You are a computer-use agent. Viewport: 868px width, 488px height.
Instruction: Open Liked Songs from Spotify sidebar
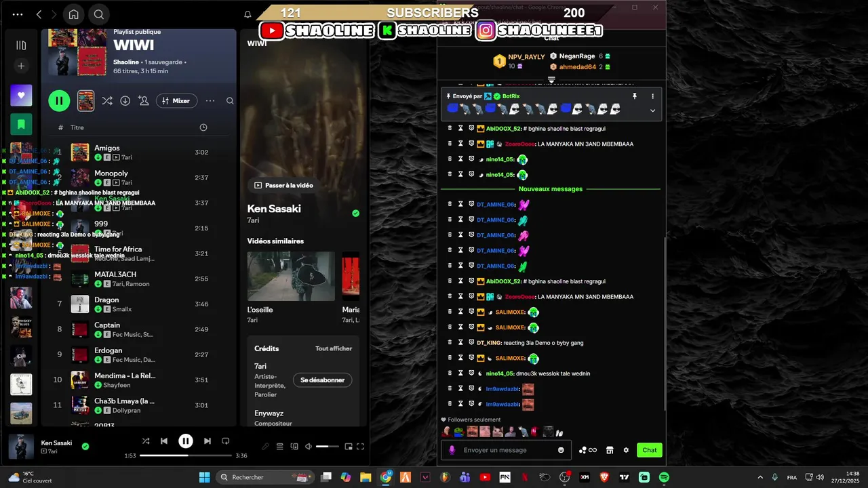[x=21, y=96]
